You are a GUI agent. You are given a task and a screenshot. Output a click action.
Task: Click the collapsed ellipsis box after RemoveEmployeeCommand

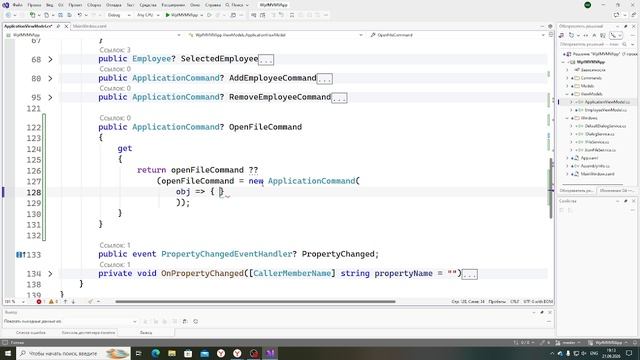click(339, 98)
